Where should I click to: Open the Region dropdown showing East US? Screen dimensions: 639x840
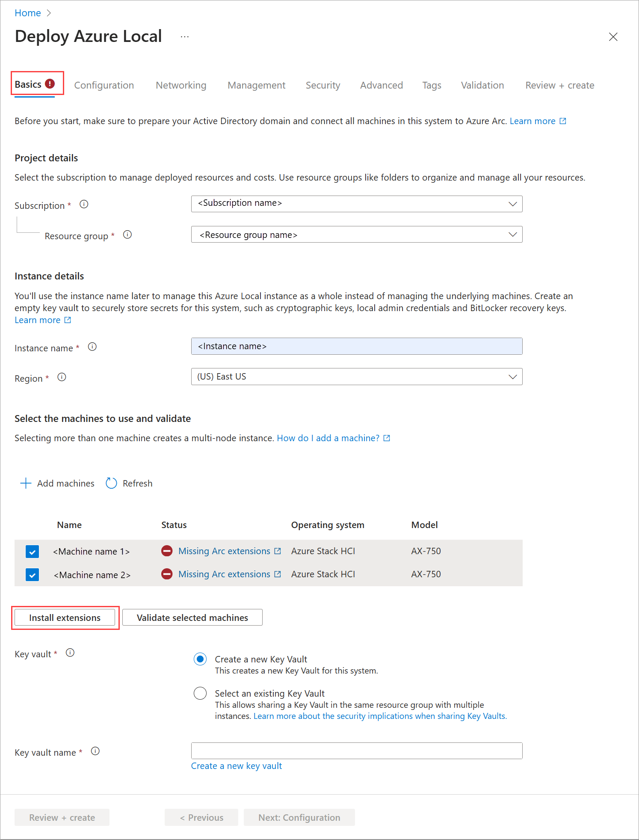(356, 377)
